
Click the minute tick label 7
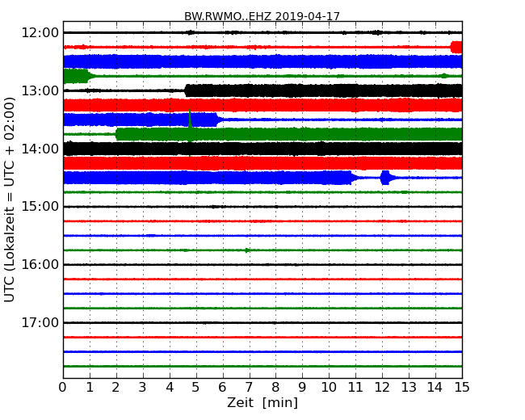[x=249, y=387]
